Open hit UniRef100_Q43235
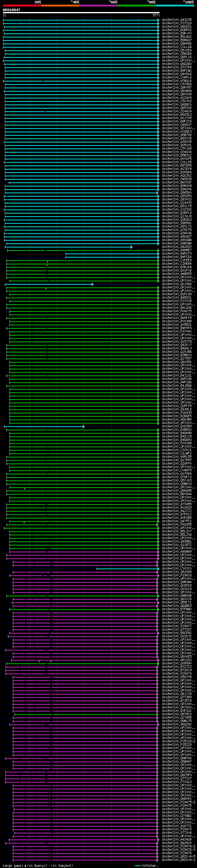Viewport: 197px width, 868px height. tap(177, 20)
